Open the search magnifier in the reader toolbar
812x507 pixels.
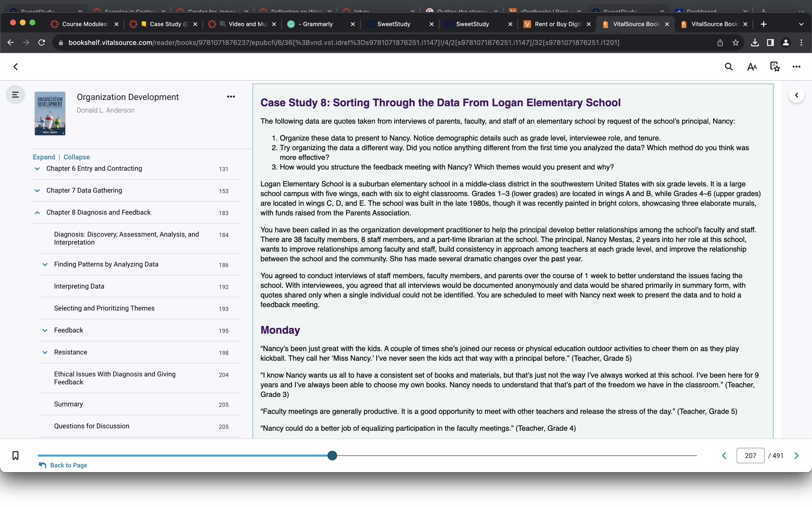tap(728, 67)
